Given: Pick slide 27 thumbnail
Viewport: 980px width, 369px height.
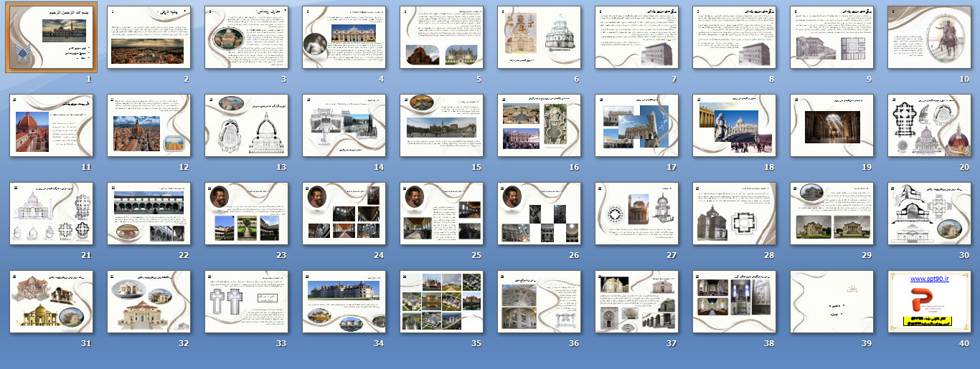Looking at the screenshot, I should pos(636,214).
